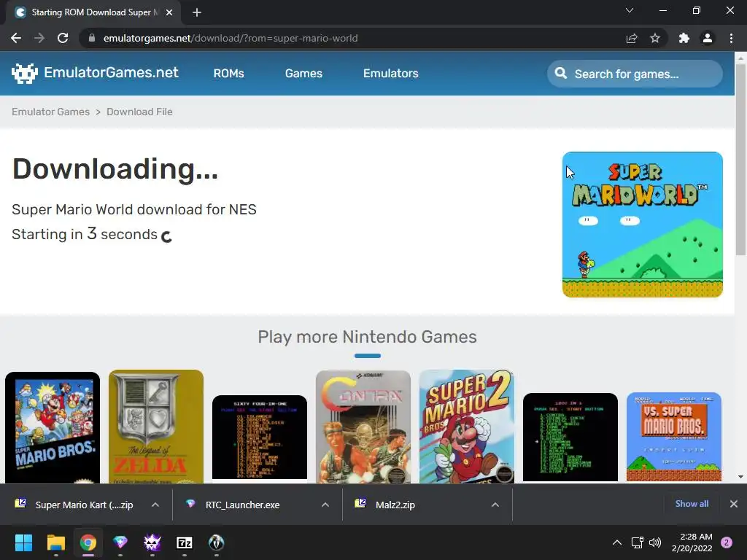Open a new tab with plus button
Image resolution: width=747 pixels, height=560 pixels.
197,12
